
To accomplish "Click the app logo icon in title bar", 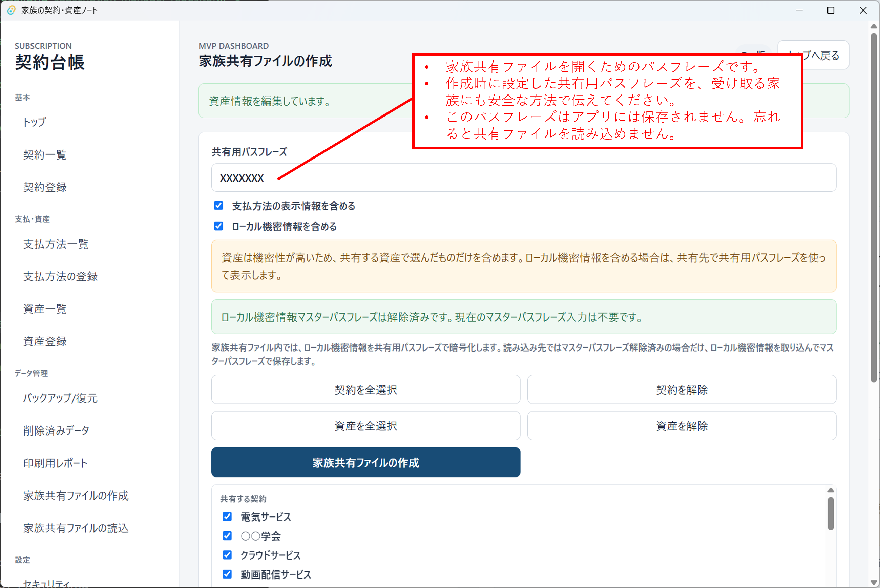I will point(11,10).
